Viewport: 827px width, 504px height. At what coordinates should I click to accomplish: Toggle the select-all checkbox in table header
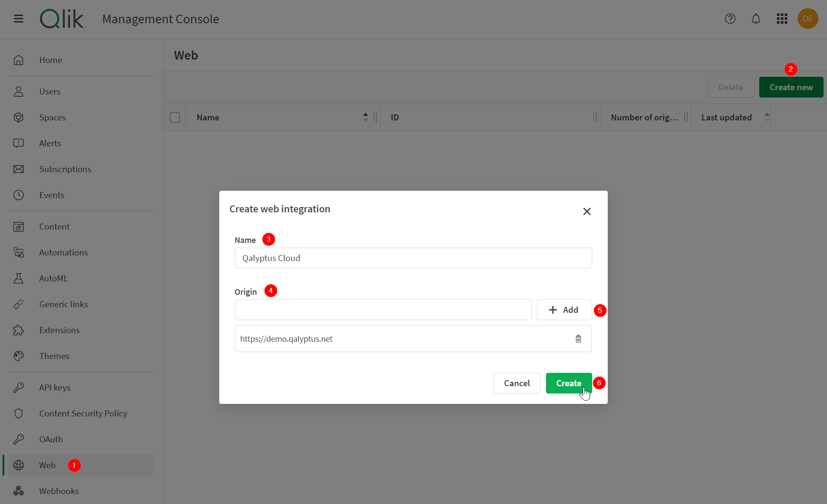pos(175,117)
